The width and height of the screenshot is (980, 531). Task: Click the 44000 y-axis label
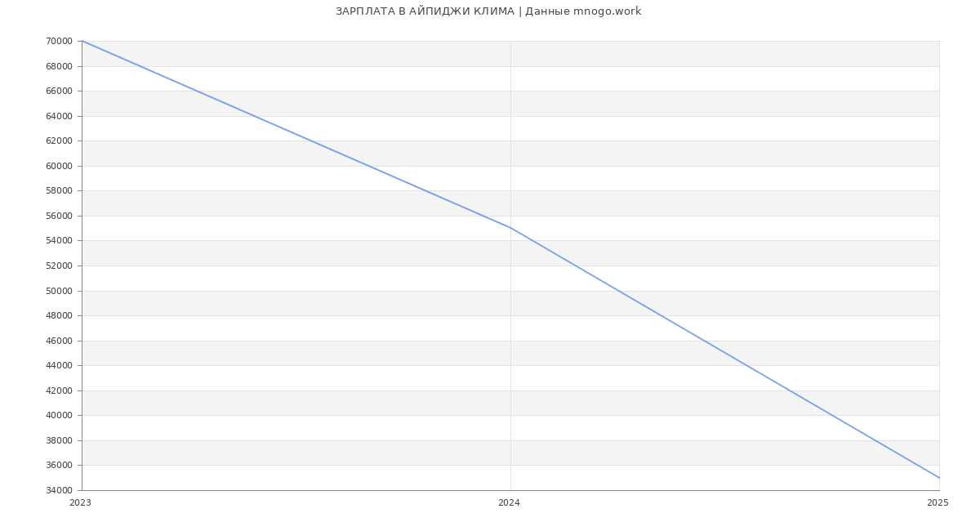60,365
